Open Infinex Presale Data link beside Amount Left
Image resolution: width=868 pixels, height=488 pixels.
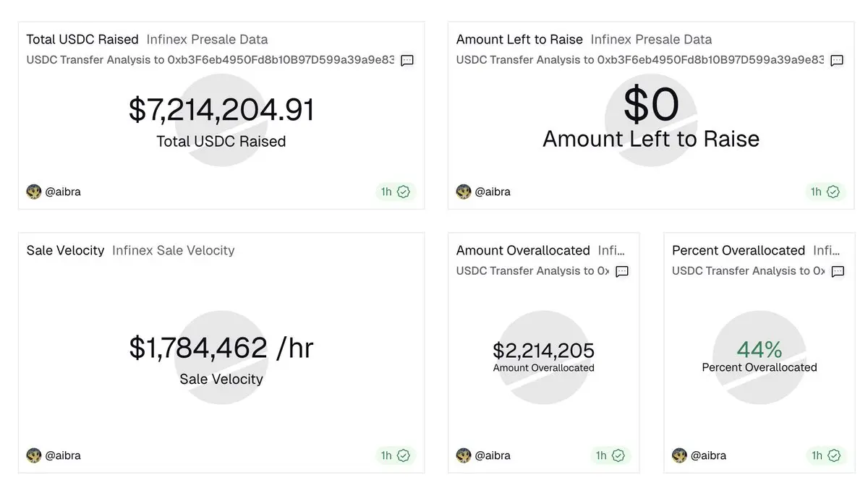pyautogui.click(x=651, y=39)
